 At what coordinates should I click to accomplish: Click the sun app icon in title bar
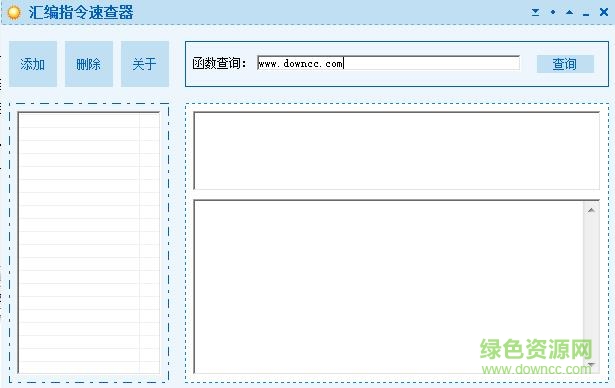(x=14, y=13)
